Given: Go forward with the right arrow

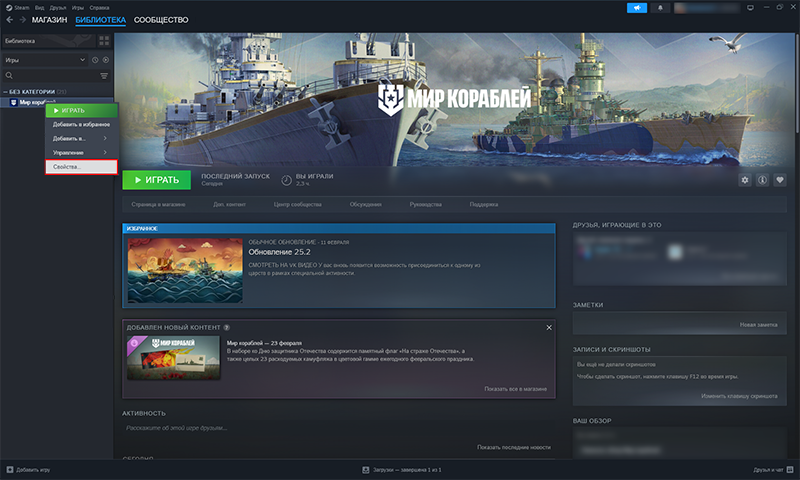Looking at the screenshot, I should tap(22, 20).
